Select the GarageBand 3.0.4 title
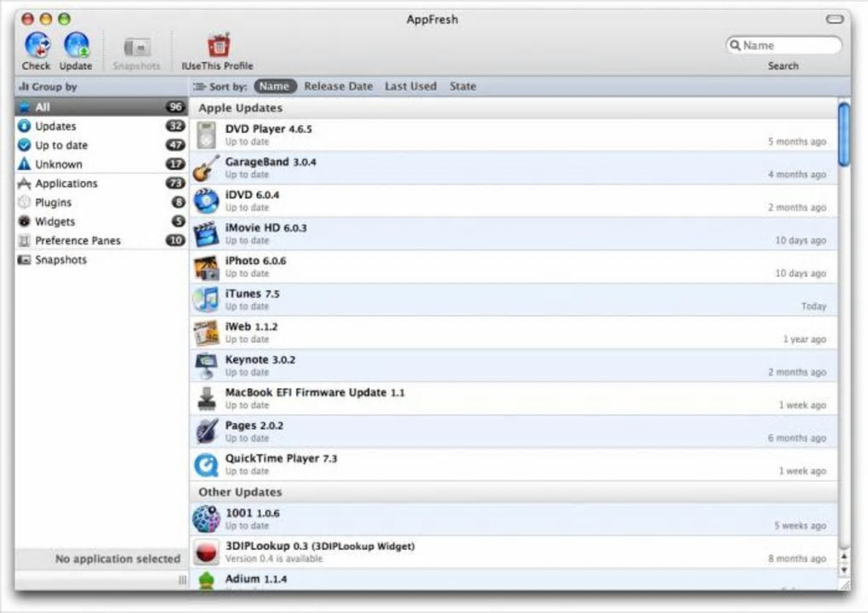 [271, 162]
